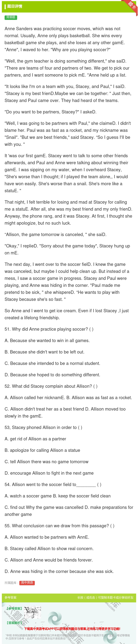This screenshot has height=644, width=138.
Task: Select option C for question 55
Action: [x=49, y=560]
